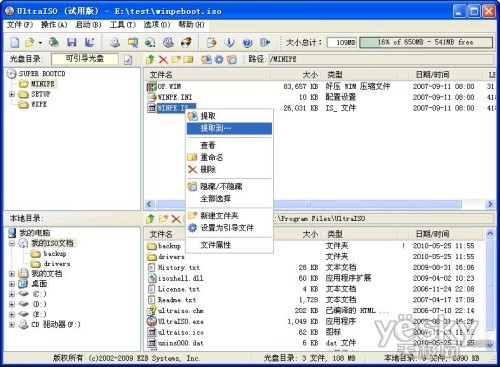
Task: Choose 文件属性 in the context menu
Action: click(229, 245)
